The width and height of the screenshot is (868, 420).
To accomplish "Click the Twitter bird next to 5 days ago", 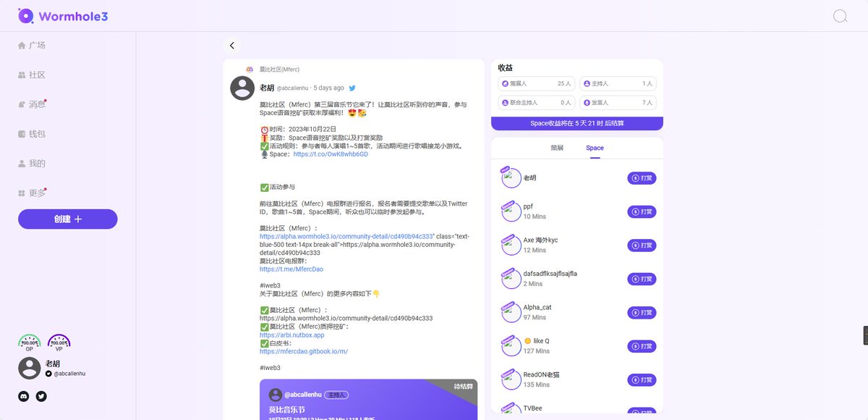I will pos(352,88).
